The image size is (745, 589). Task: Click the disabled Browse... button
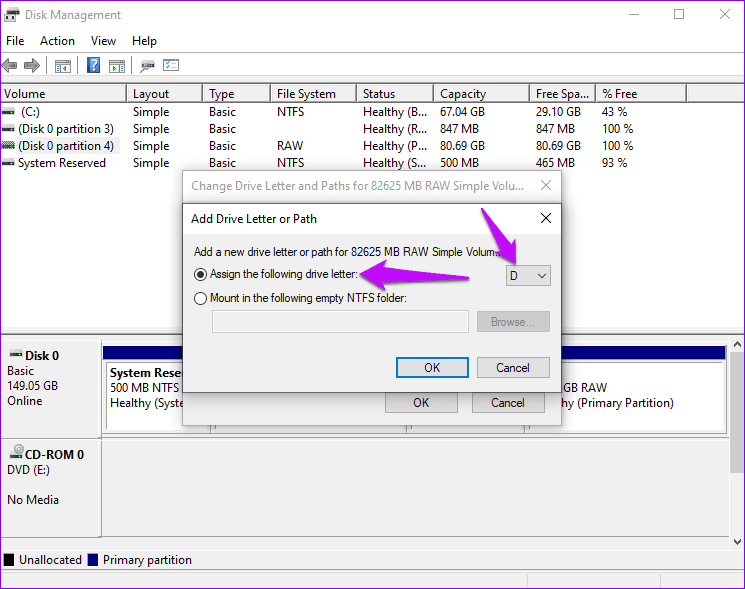point(513,322)
